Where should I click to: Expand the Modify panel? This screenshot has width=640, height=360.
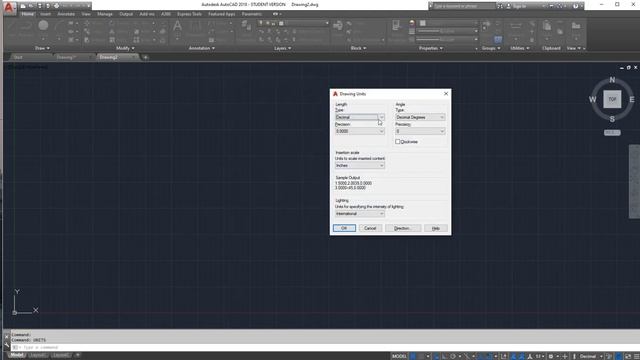coord(125,48)
